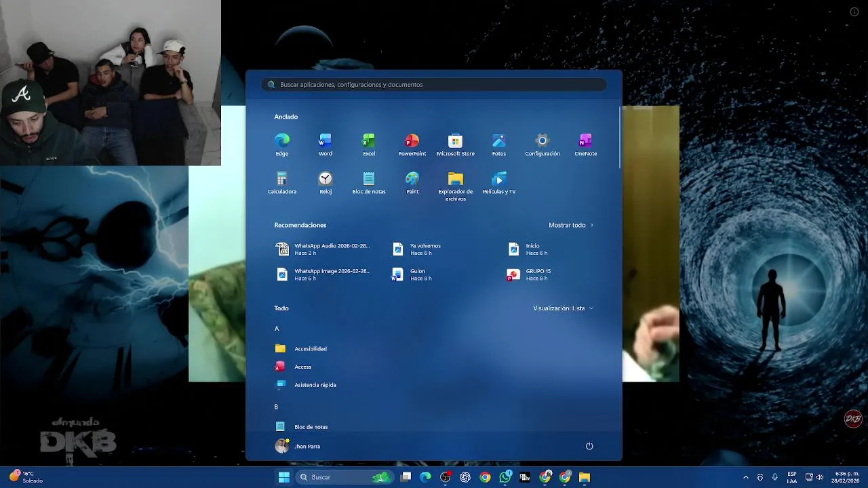868x488 pixels.
Task: Open Edge from the taskbar
Action: point(425,477)
